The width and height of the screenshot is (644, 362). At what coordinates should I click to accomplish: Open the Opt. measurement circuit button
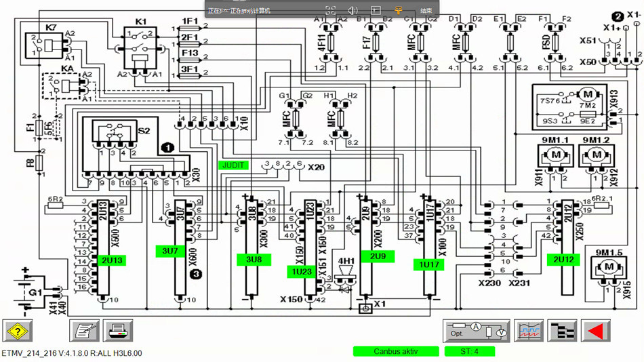[477, 331]
